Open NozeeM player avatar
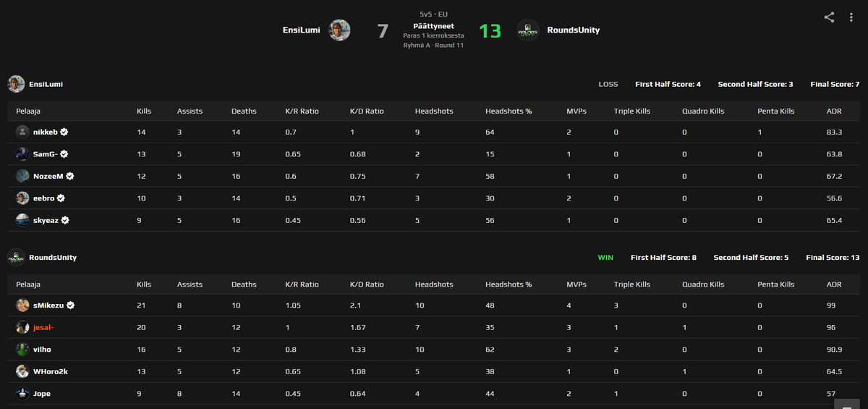This screenshot has width=868, height=409. (x=22, y=176)
